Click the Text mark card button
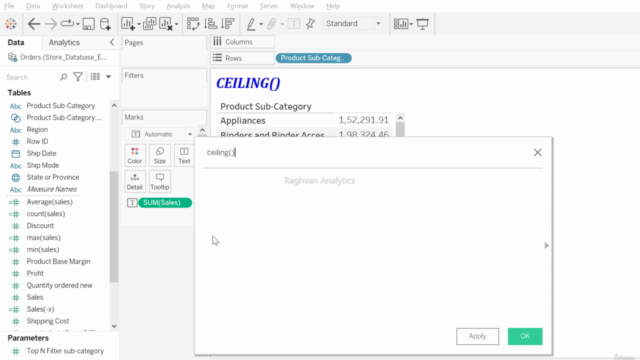The image size is (640, 360). 184,156
